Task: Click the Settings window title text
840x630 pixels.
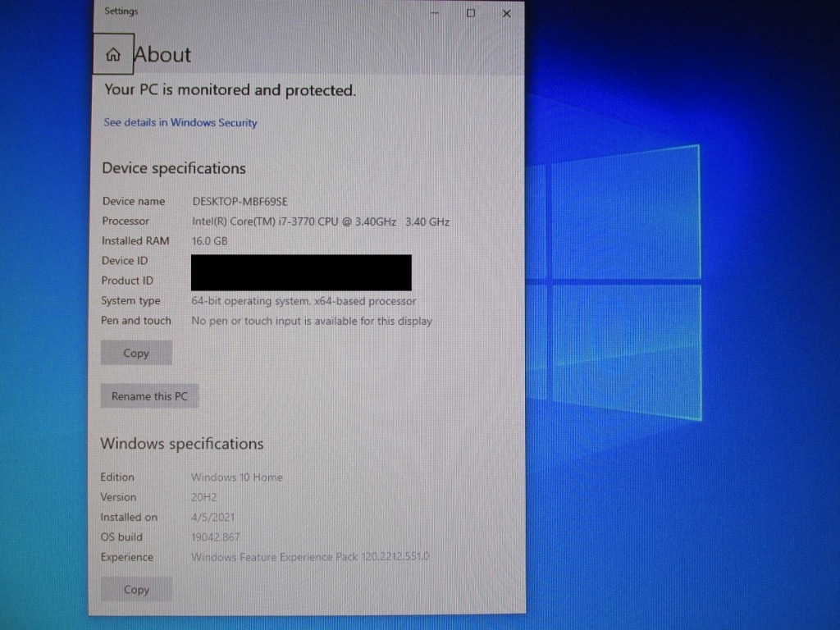Action: (121, 11)
